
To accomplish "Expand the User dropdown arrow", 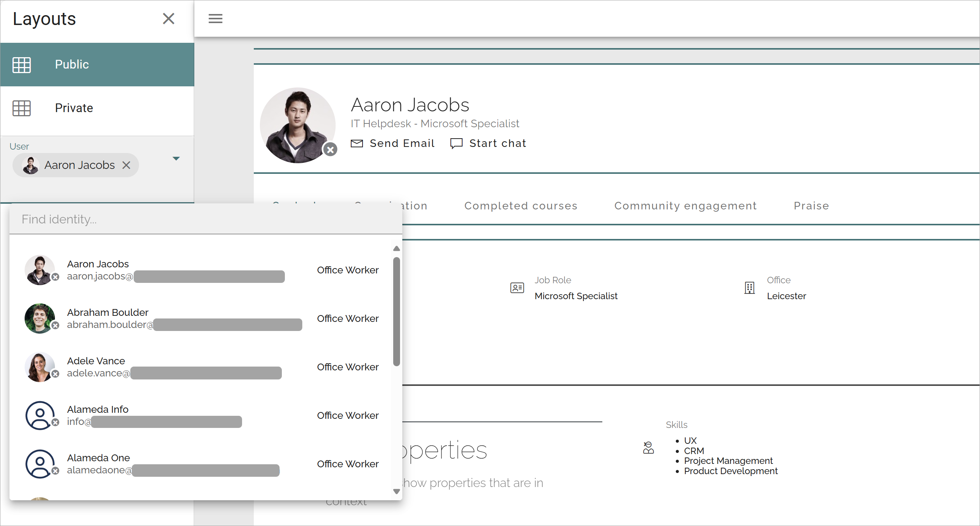I will (176, 159).
